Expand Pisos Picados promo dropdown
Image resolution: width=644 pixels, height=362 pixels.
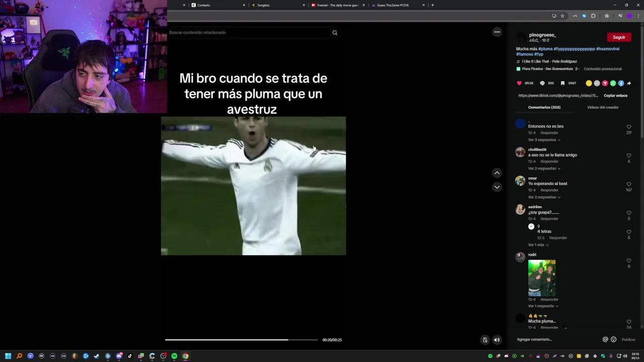(578, 69)
